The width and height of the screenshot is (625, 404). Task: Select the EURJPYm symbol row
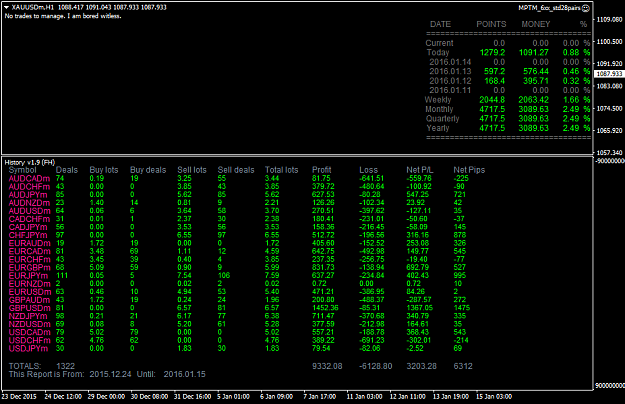point(239,275)
